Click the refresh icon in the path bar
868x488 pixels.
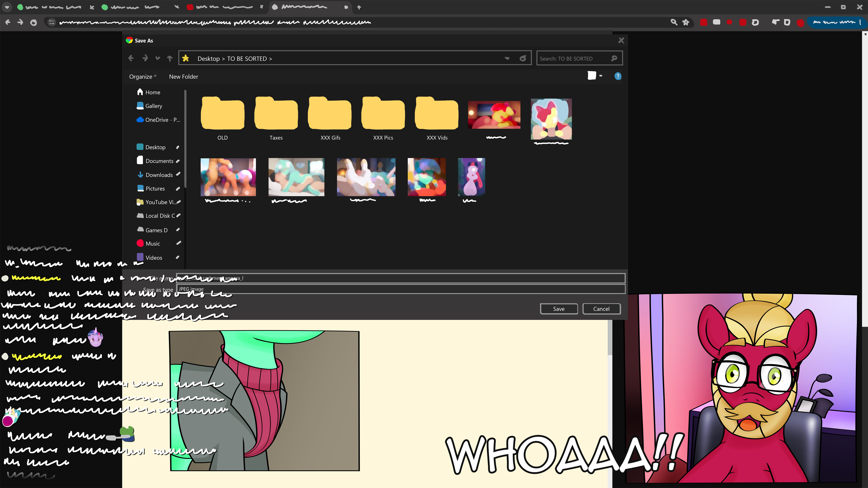pyautogui.click(x=523, y=58)
